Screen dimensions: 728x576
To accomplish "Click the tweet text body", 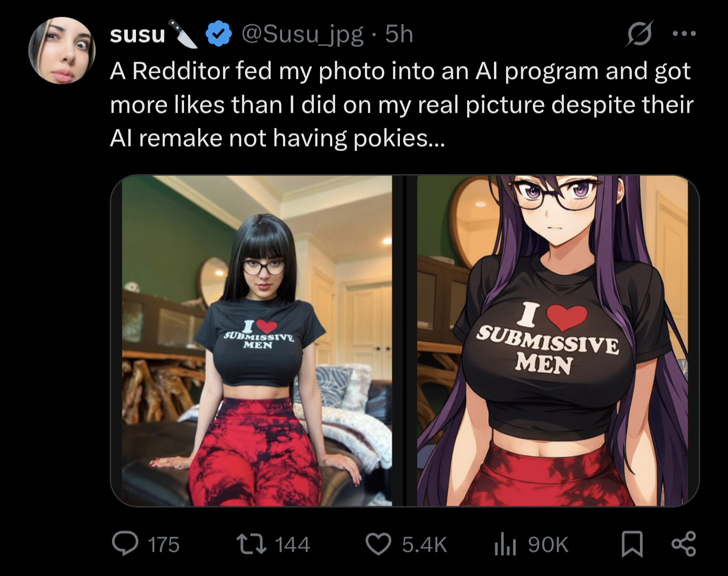I will coord(399,105).
